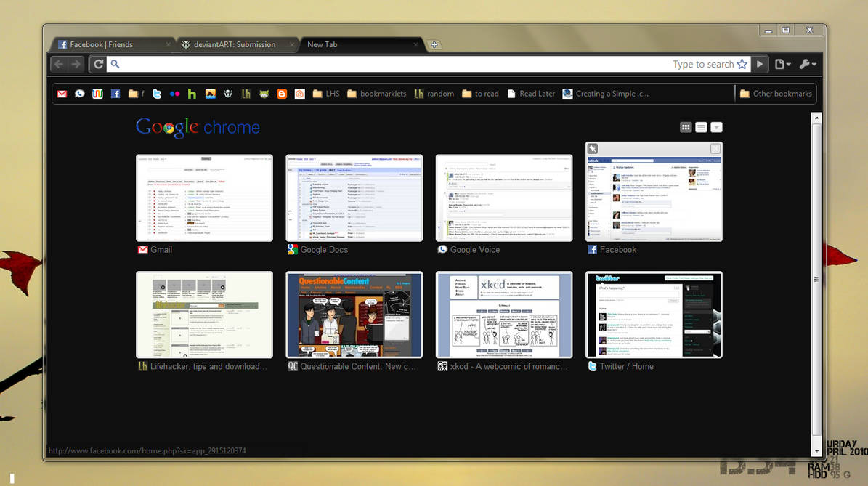
Task: Select the New Tab tab
Action: tap(362, 45)
